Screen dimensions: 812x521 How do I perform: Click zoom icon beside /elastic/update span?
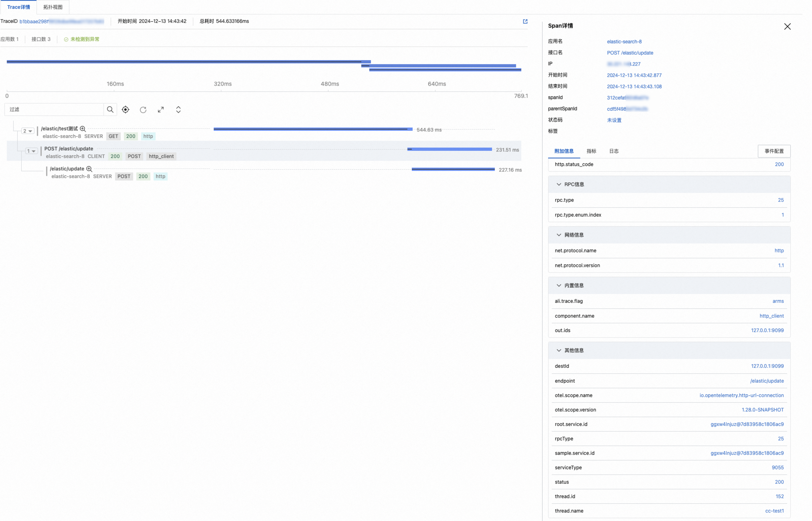click(x=89, y=168)
